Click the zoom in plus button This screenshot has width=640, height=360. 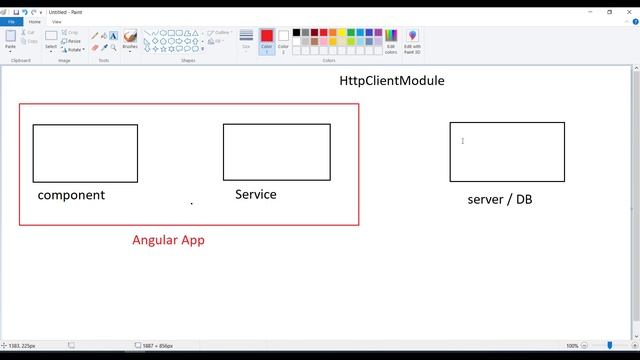[635, 346]
